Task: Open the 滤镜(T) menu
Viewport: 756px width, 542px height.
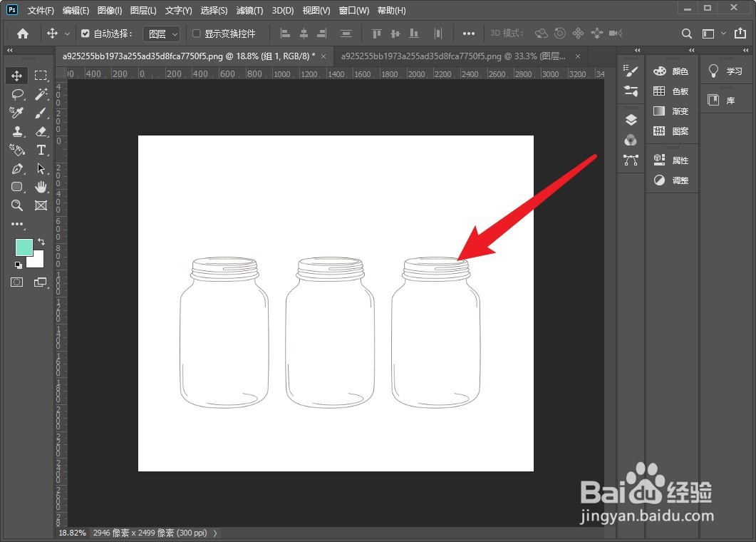Action: coord(249,10)
